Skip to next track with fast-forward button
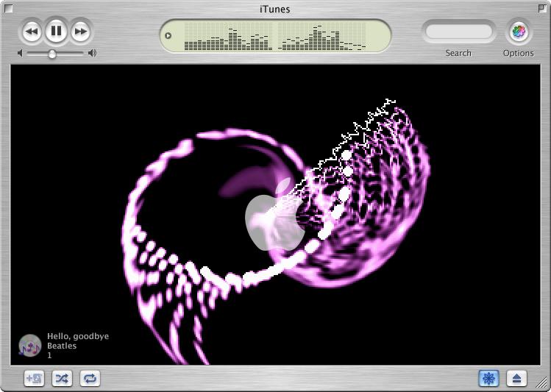This screenshot has height=392, width=551. pos(81,32)
